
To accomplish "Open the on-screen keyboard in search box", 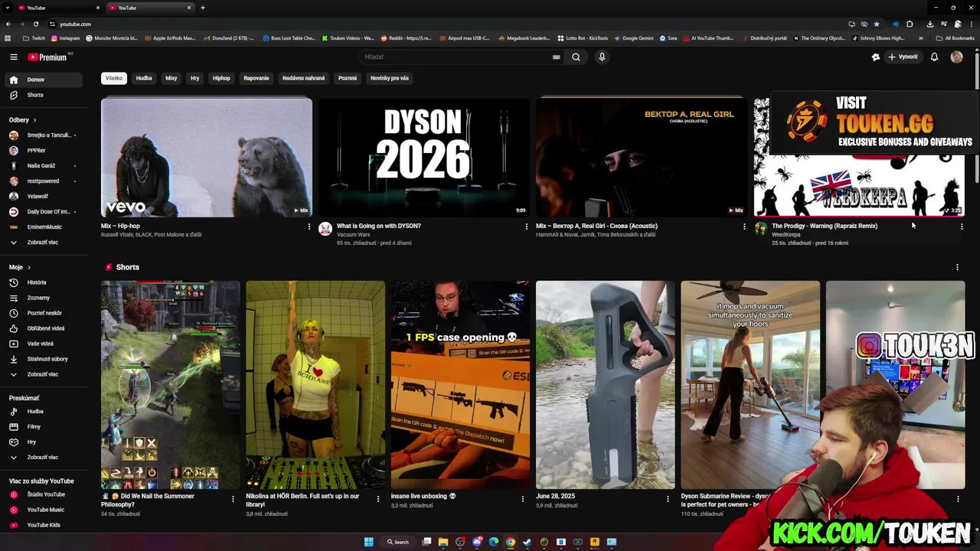I will [x=557, y=57].
